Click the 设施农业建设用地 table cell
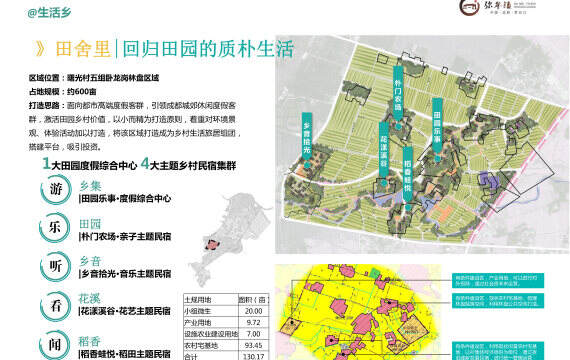This screenshot has width=570, height=360. click(x=211, y=334)
